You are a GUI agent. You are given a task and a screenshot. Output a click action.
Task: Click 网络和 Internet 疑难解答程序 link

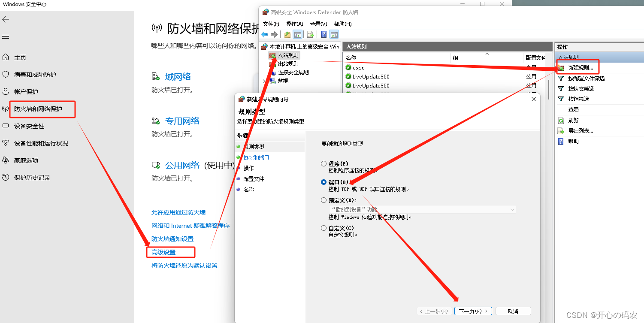[190, 226]
